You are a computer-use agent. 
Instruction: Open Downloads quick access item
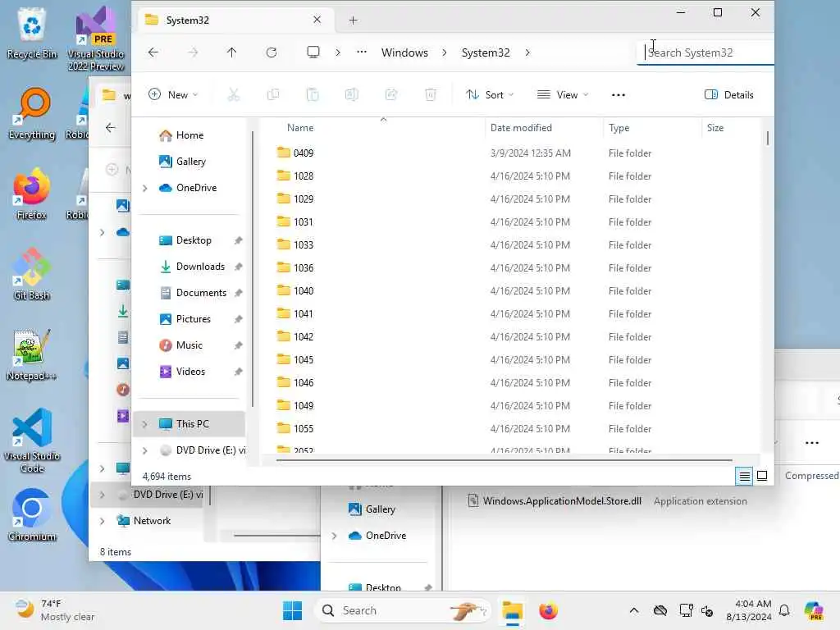coord(200,267)
